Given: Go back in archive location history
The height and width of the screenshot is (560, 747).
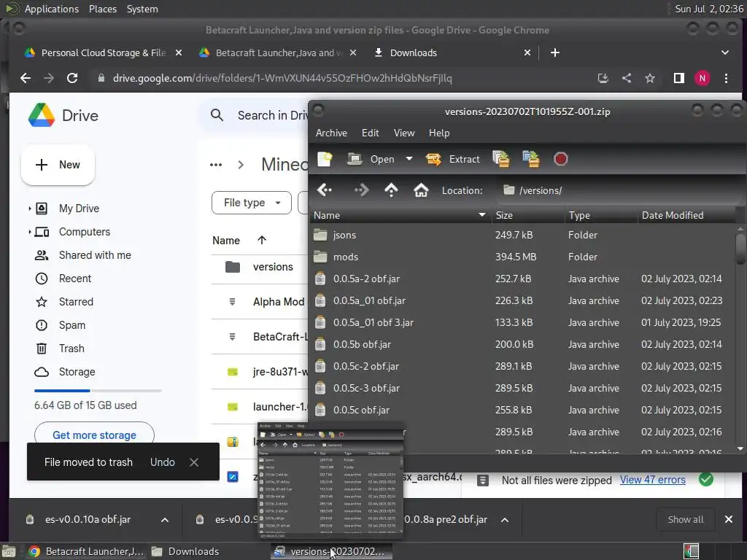Looking at the screenshot, I should (x=325, y=190).
